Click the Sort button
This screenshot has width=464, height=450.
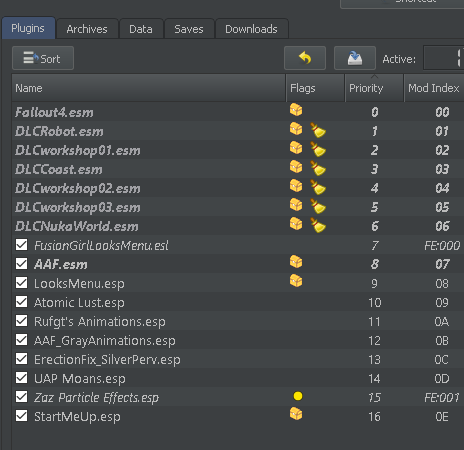click(x=43, y=58)
